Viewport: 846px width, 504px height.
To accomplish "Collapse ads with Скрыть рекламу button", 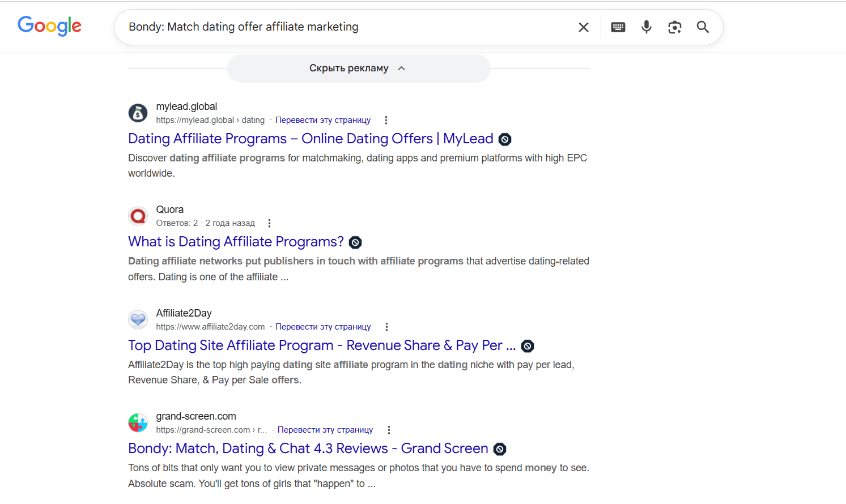I will 359,69.
